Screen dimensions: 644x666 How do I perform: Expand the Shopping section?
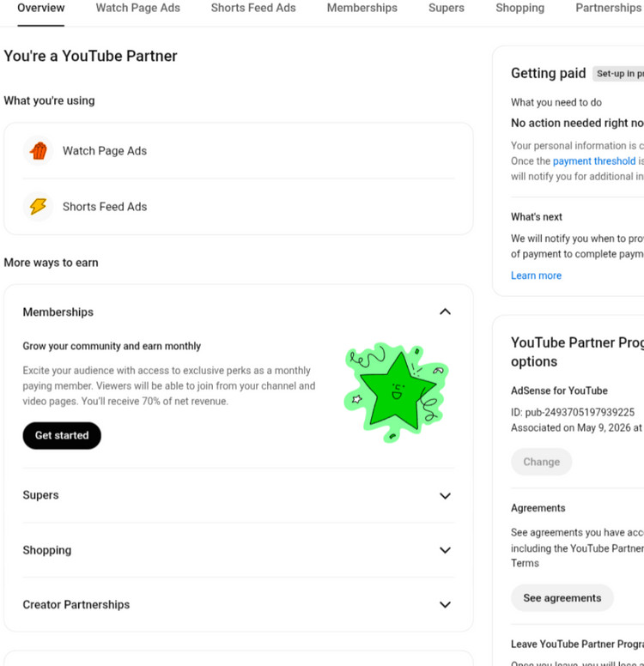[x=445, y=550]
